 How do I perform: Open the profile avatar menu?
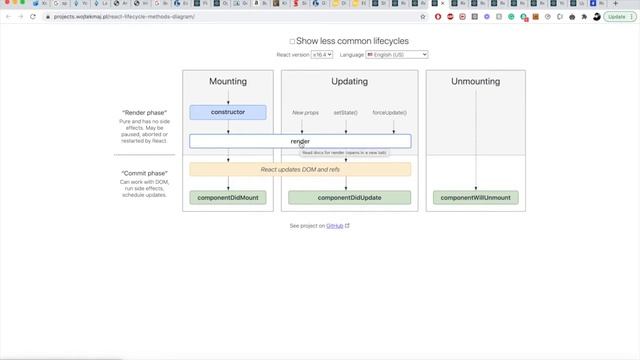point(597,17)
